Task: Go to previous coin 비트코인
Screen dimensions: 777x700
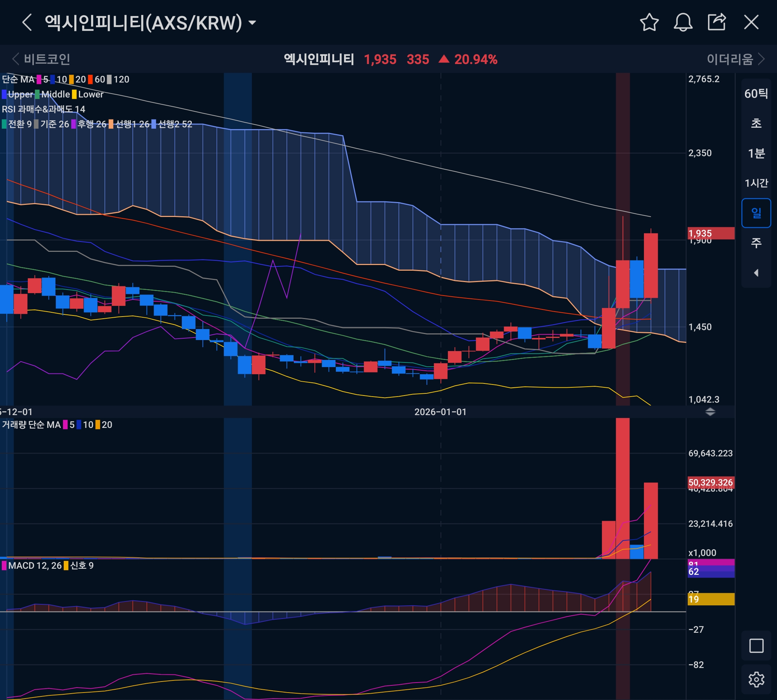Action: point(42,59)
